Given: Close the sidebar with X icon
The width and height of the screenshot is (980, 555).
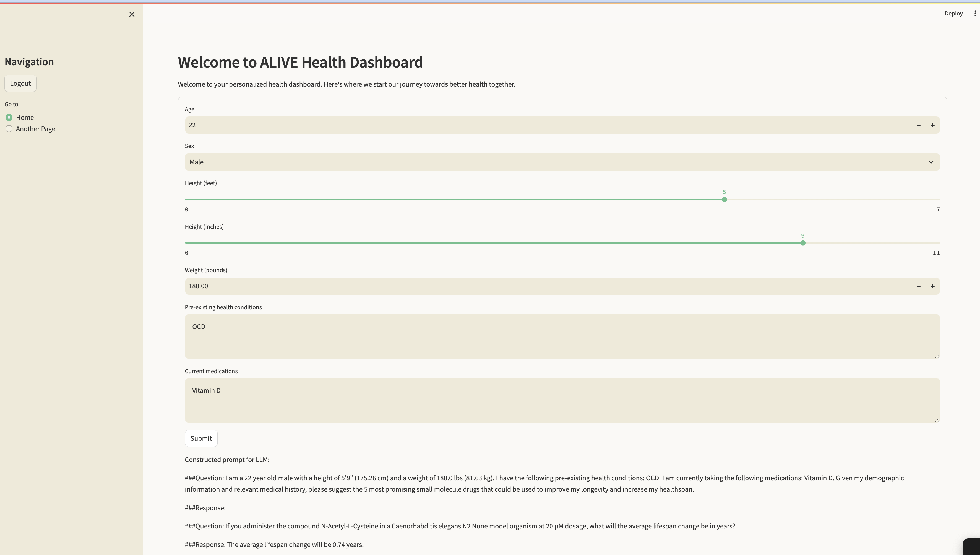Looking at the screenshot, I should point(132,14).
